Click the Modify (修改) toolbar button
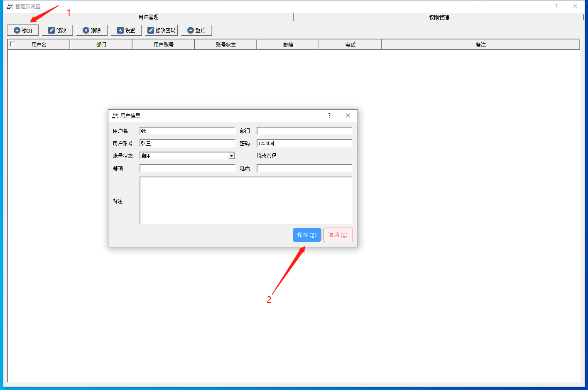 click(x=57, y=30)
